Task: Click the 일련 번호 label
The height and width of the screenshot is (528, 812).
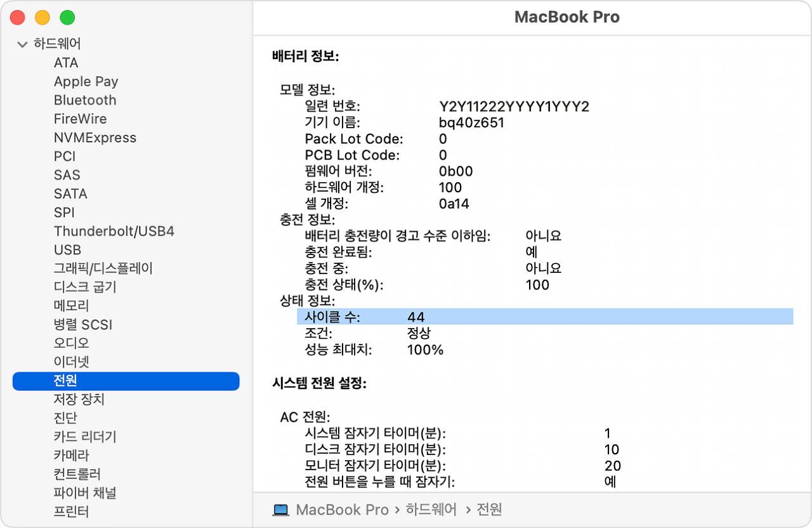Action: (x=332, y=106)
